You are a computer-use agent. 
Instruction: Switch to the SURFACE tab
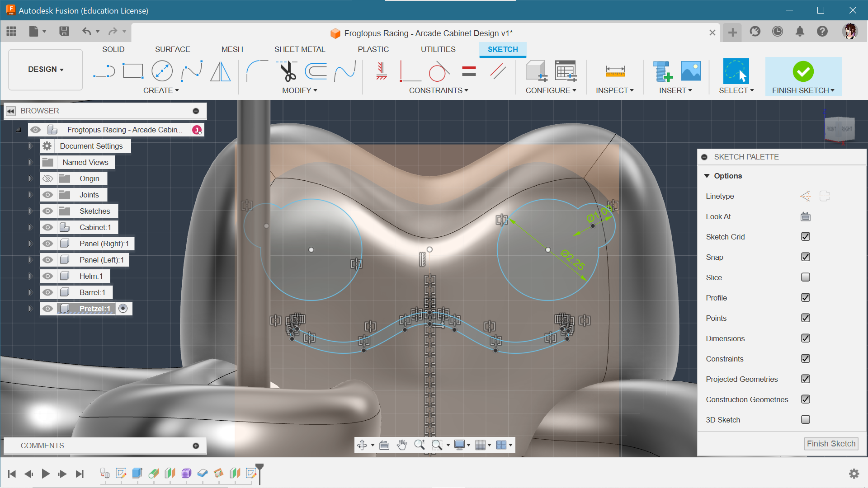pos(172,50)
